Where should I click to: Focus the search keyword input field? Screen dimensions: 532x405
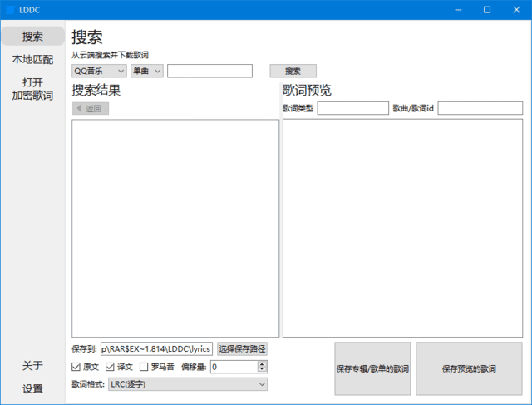point(209,71)
